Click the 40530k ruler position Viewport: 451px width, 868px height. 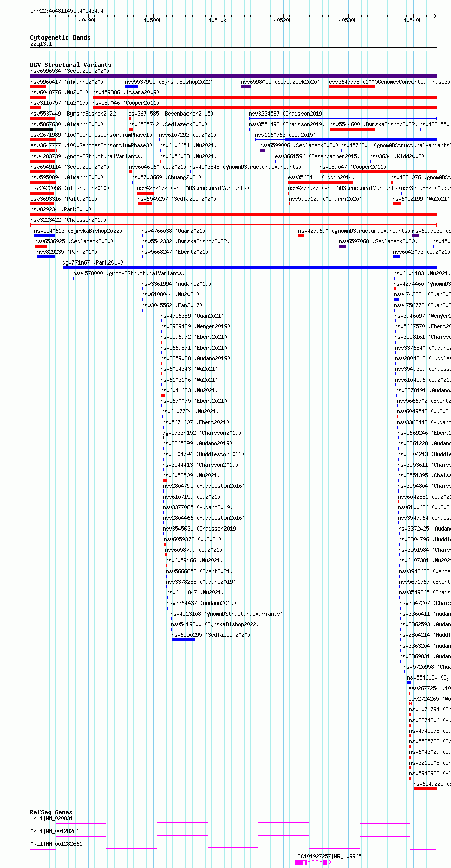click(x=348, y=20)
